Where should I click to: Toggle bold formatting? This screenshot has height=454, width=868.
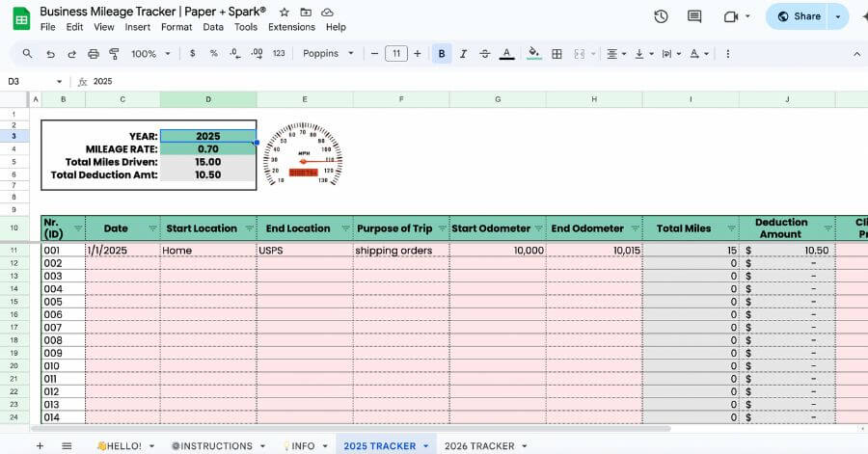tap(442, 54)
